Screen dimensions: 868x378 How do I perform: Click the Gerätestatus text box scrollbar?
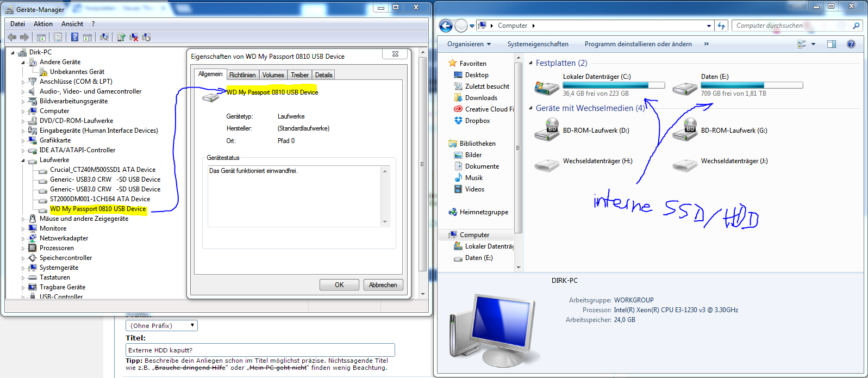pyautogui.click(x=385, y=196)
